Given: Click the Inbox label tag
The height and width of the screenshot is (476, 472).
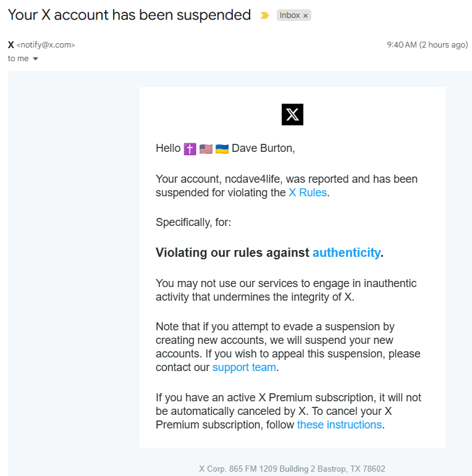Looking at the screenshot, I should (x=289, y=15).
